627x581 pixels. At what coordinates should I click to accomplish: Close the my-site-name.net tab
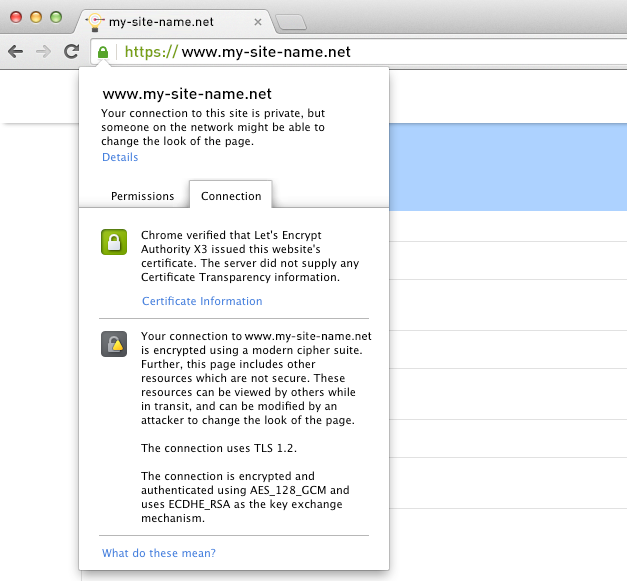tap(258, 22)
